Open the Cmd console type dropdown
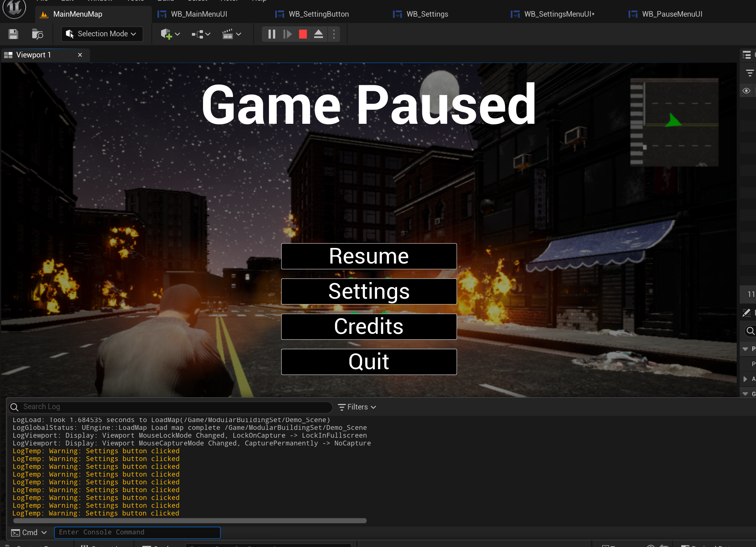The width and height of the screenshot is (756, 547). 29,533
